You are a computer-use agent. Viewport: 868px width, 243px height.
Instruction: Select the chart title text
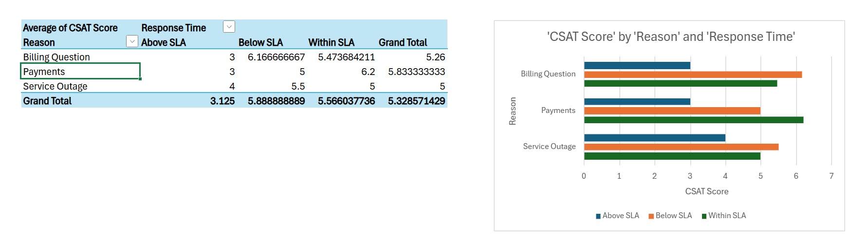coord(671,37)
